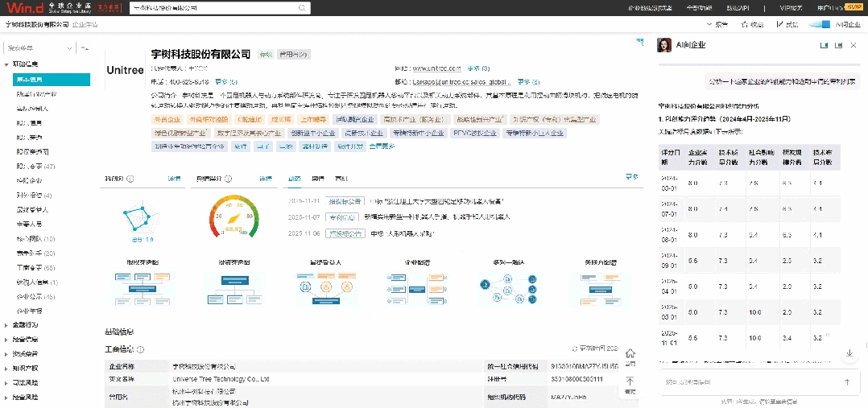Click the scroll-to-bottom arrow in the AI chat
This screenshot has height=408, width=868.
pos(849,353)
